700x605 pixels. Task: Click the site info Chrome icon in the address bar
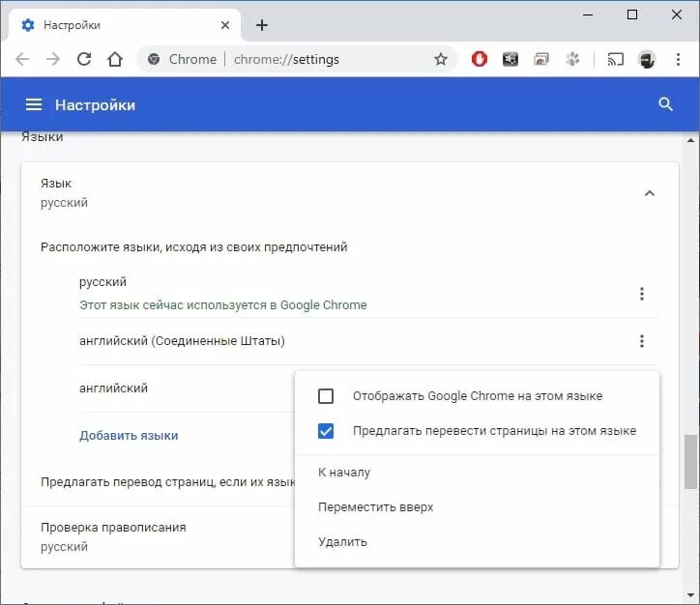154,59
